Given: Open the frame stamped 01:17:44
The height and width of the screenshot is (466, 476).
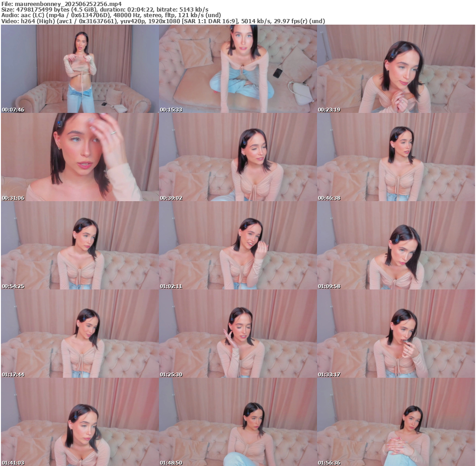Looking at the screenshot, I should tap(79, 334).
